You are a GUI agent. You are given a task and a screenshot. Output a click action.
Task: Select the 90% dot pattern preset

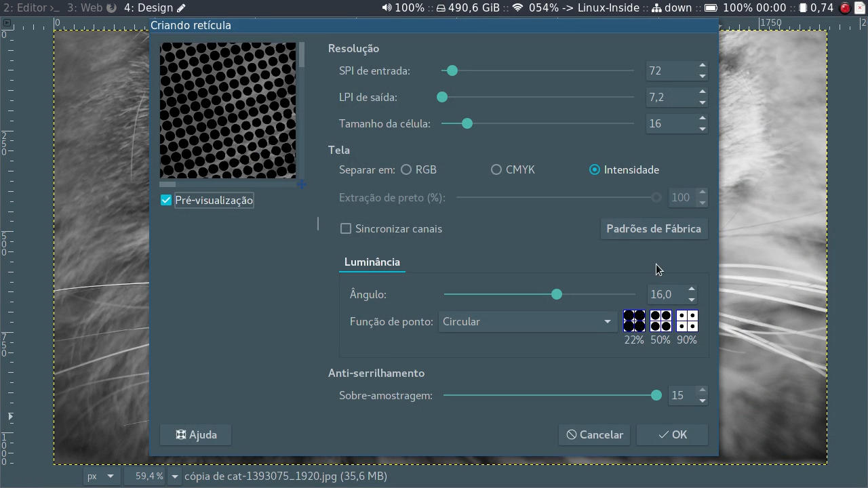click(686, 321)
